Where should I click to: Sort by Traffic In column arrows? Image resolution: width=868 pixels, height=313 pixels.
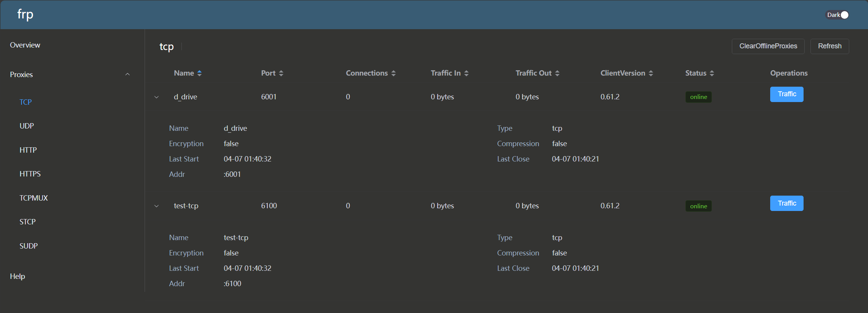(466, 73)
